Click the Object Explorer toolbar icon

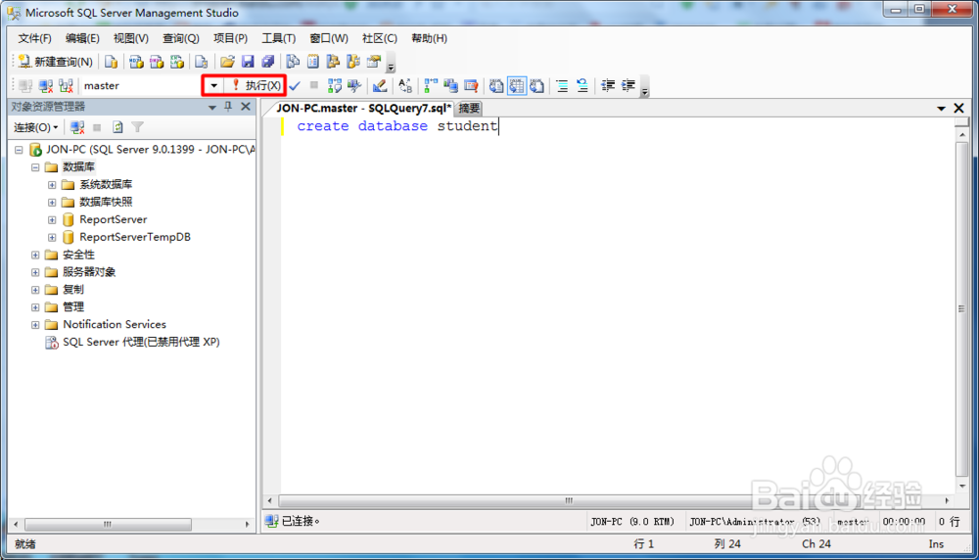click(333, 61)
